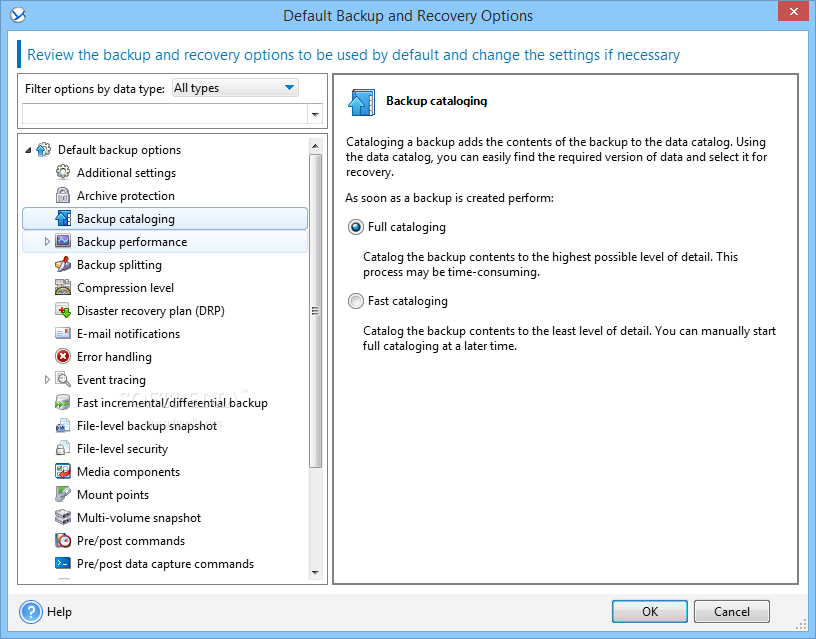Click the File-level security lock icon
Screen dimensions: 816x639
(x=62, y=449)
